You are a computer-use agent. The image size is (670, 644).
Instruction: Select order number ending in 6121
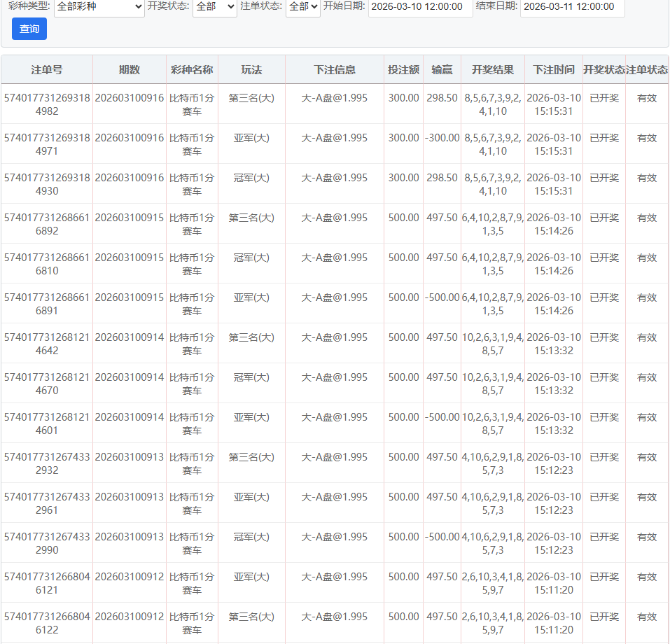tap(47, 583)
